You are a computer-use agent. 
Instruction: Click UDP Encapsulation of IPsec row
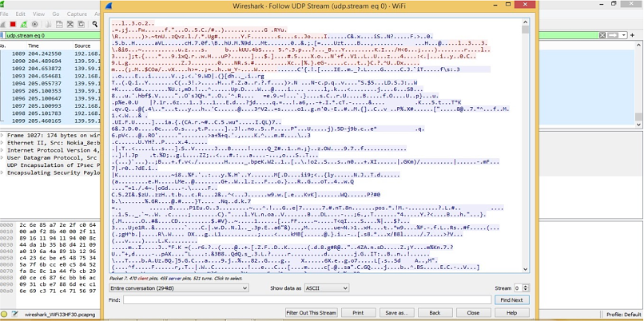click(52, 165)
